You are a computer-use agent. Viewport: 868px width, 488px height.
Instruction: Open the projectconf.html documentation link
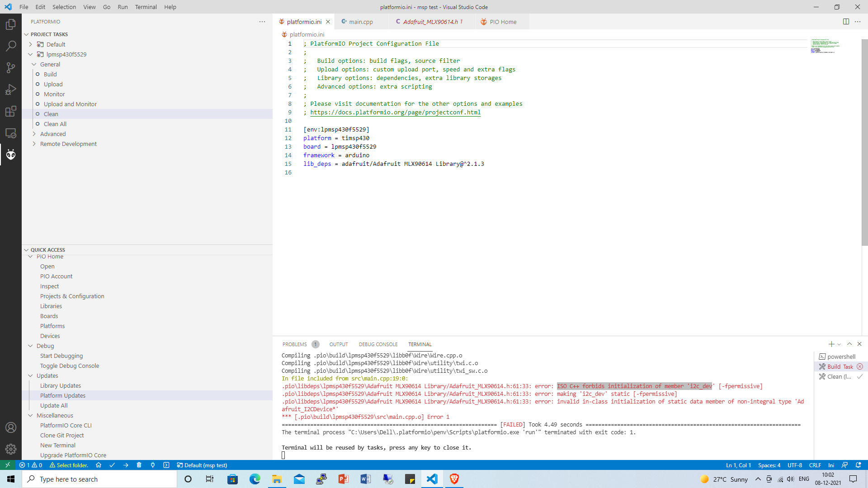coord(395,112)
